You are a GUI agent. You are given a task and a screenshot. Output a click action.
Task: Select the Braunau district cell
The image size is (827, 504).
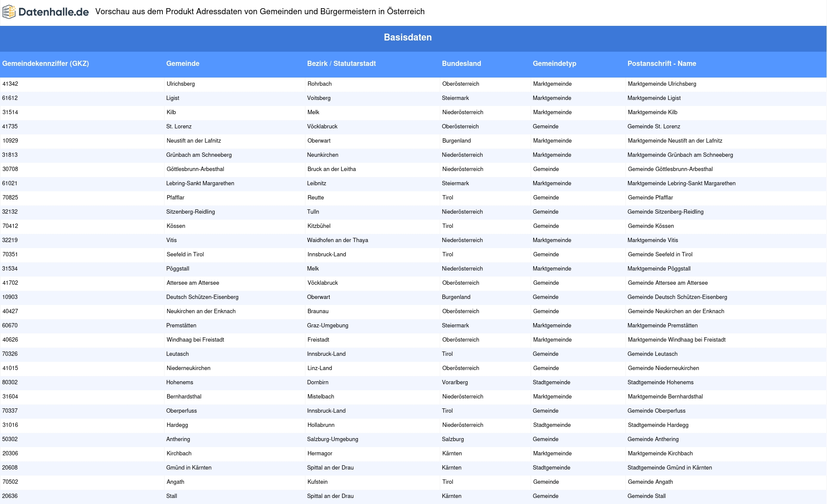373,311
